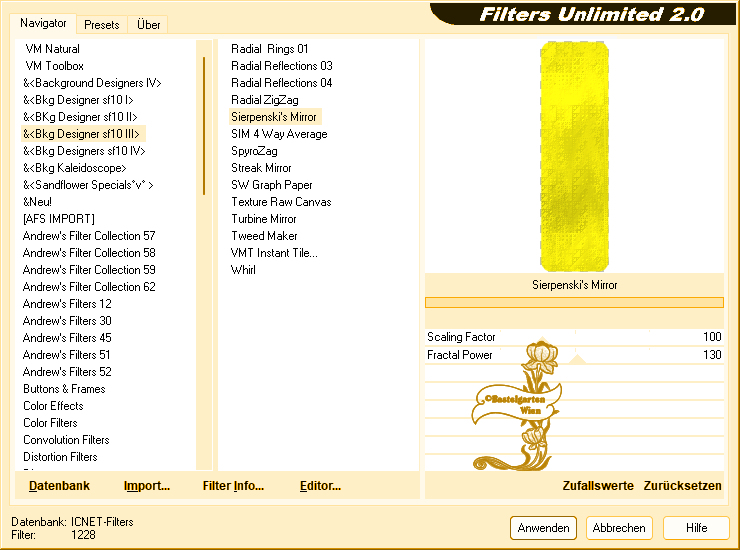Select [AFS IMPORT] category
This screenshot has width=740, height=550.
(x=59, y=219)
